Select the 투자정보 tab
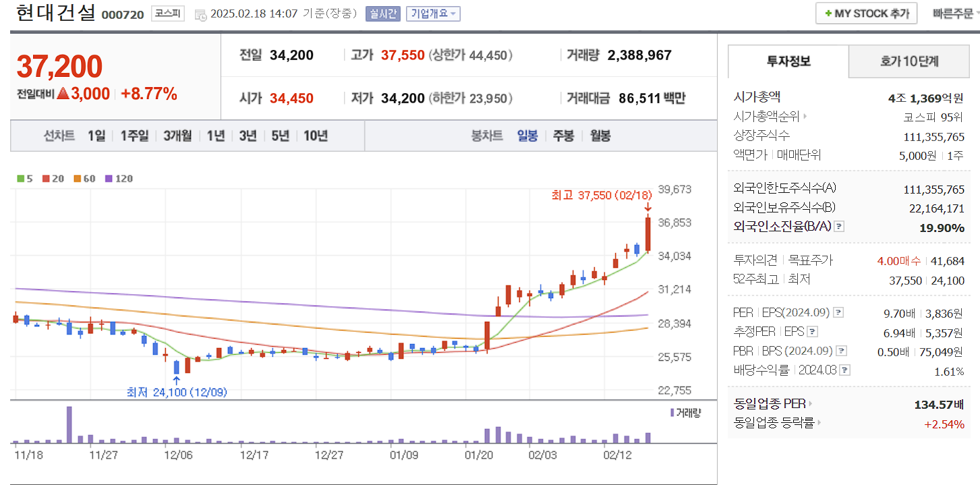 (788, 61)
